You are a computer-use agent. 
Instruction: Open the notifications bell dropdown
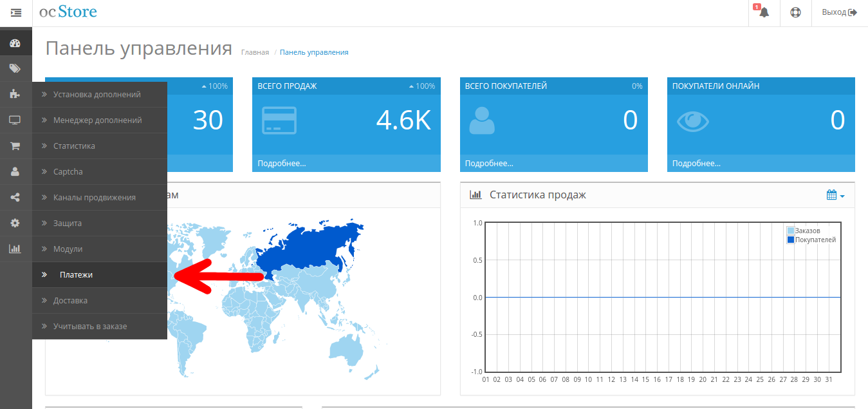pyautogui.click(x=764, y=13)
